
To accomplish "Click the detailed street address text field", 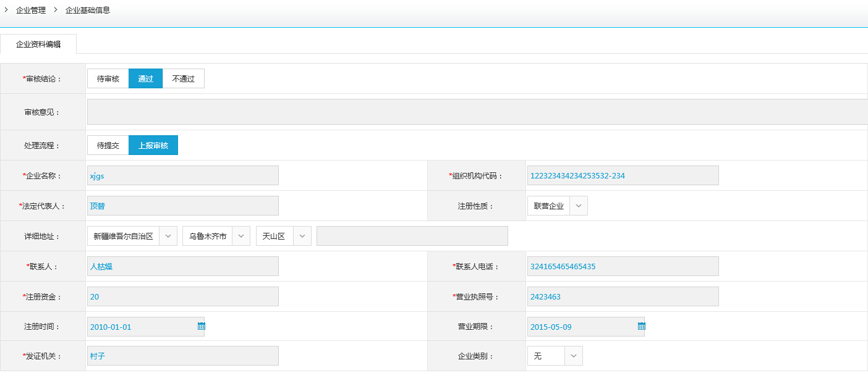I will (412, 237).
